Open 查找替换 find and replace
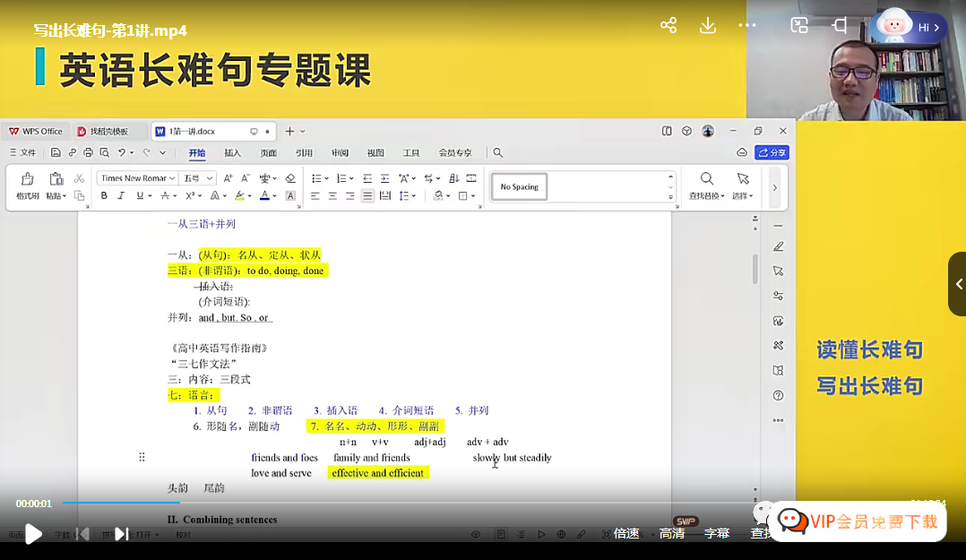The height and width of the screenshot is (560, 966). point(707,186)
